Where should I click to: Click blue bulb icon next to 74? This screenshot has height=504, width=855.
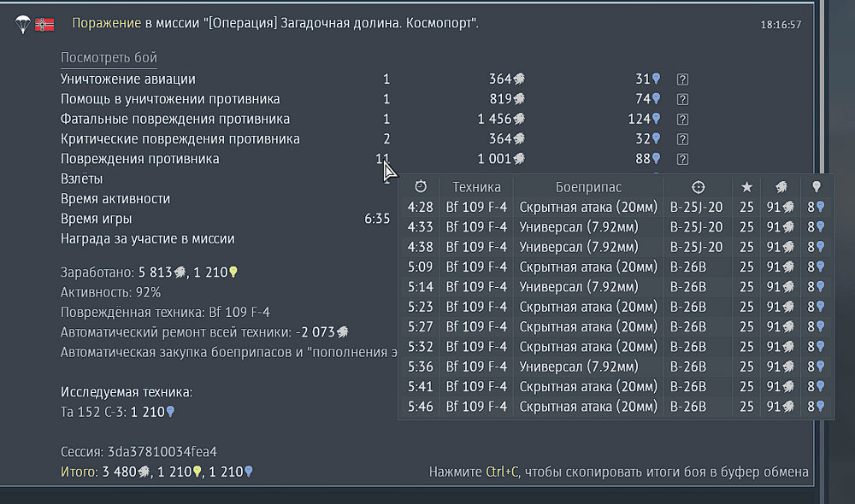click(656, 98)
